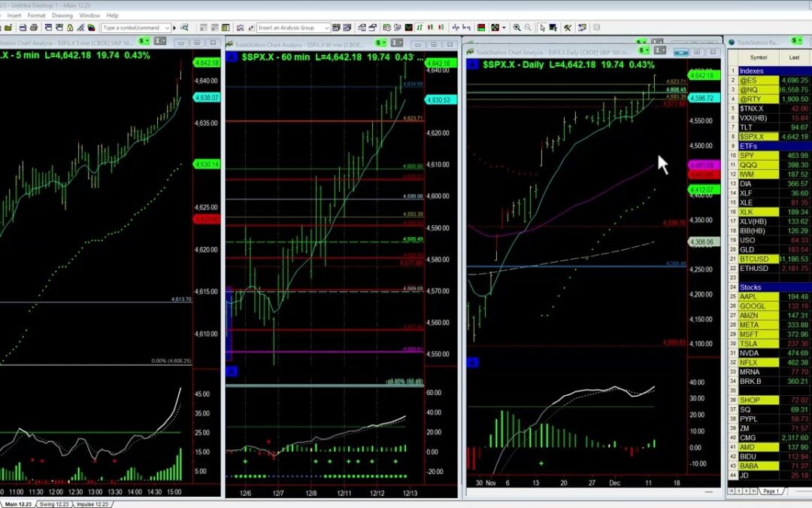Open the Window menu
The width and height of the screenshot is (812, 508).
coord(89,15)
